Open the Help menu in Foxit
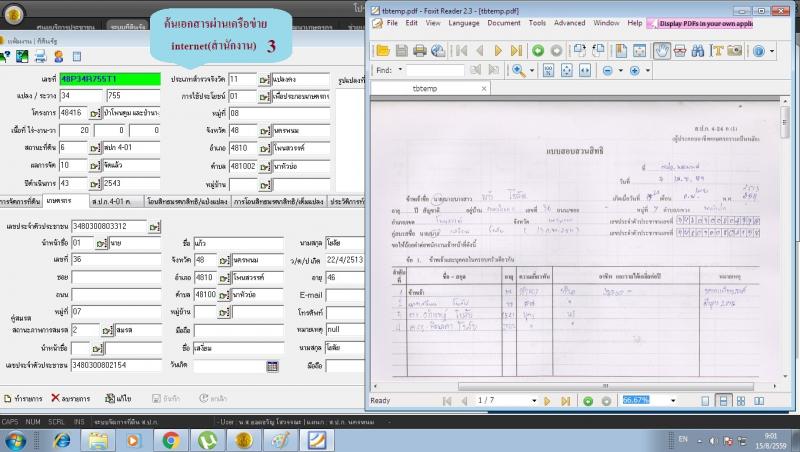Viewport: 800px width, 452px height. click(x=635, y=23)
